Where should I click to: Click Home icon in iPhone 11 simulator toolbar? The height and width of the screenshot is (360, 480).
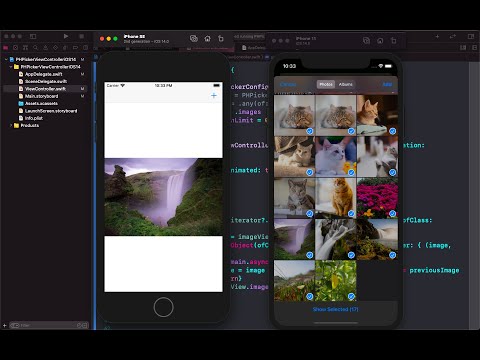pos(380,41)
